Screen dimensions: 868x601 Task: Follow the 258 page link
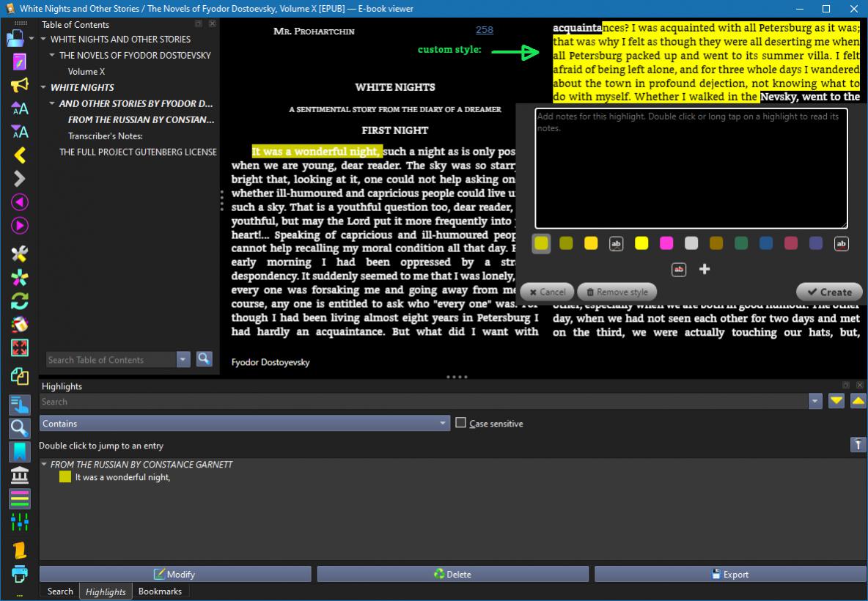pyautogui.click(x=484, y=30)
